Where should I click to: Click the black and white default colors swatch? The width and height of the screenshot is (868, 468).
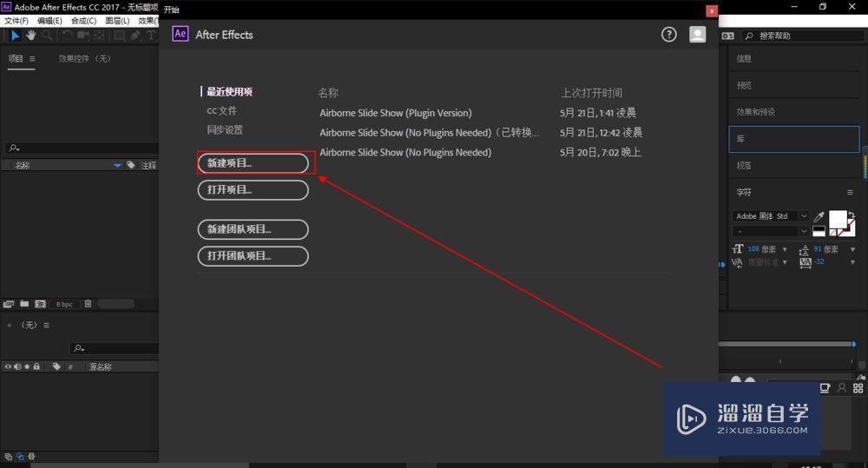(819, 232)
